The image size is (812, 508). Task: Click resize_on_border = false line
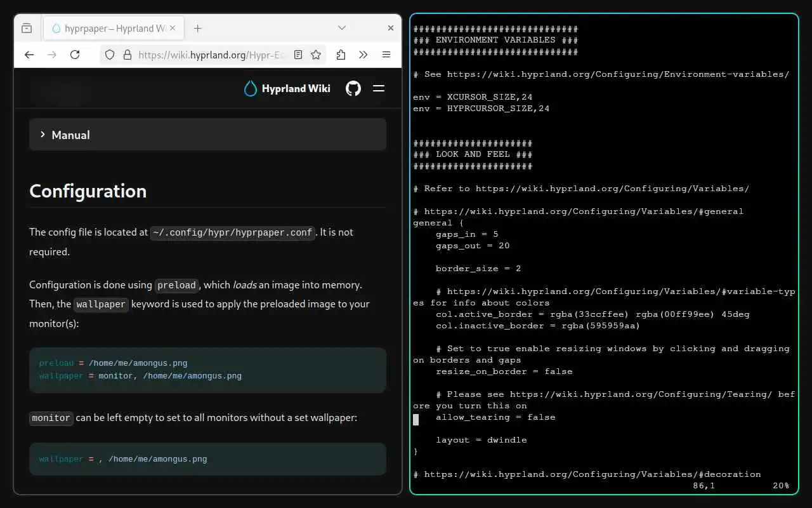click(504, 371)
